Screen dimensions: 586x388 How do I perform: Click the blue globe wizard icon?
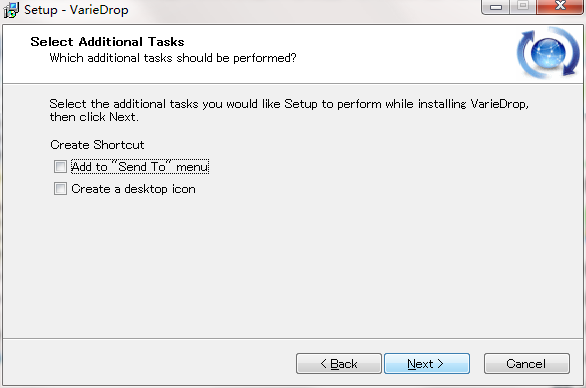(x=548, y=53)
